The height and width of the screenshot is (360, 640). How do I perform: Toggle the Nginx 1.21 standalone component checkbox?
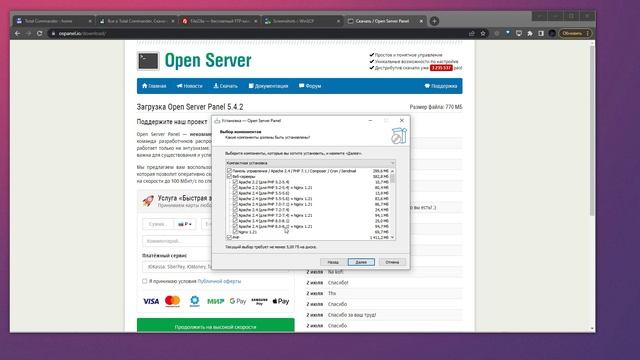pyautogui.click(x=235, y=231)
